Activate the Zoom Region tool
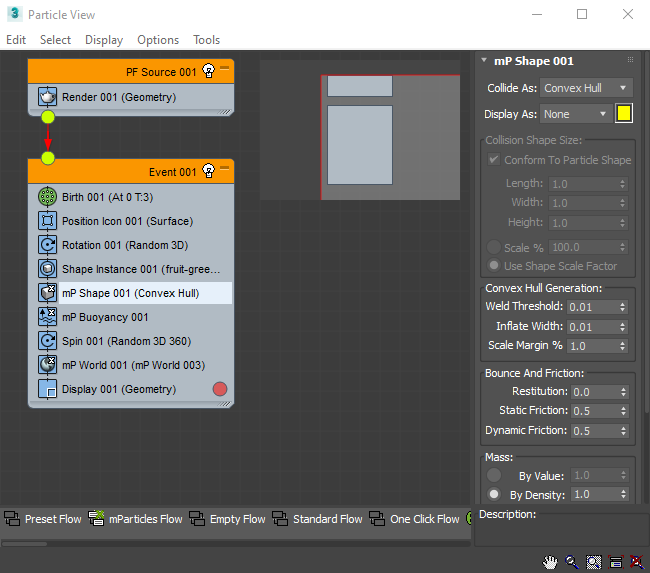Viewport: 650px width, 573px height. click(594, 562)
